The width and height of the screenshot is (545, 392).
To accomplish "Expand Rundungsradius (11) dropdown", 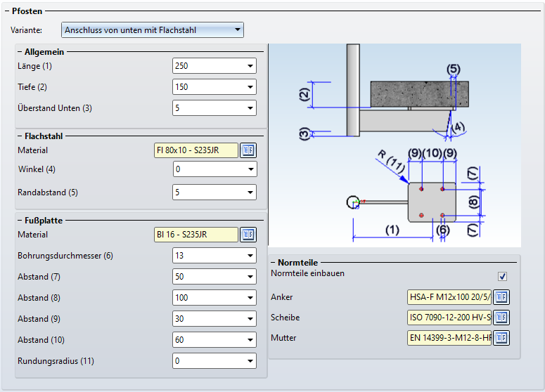I will (x=250, y=362).
